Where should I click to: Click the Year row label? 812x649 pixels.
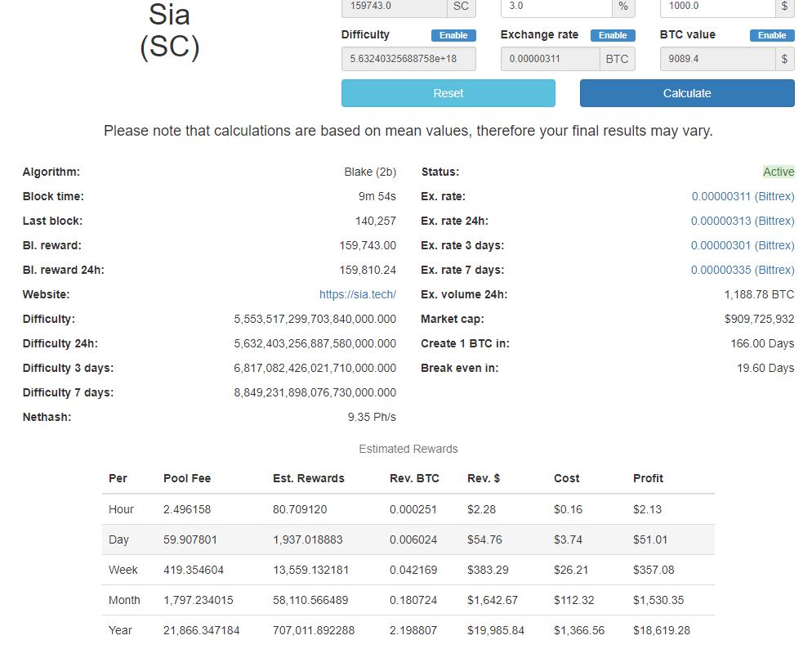120,631
